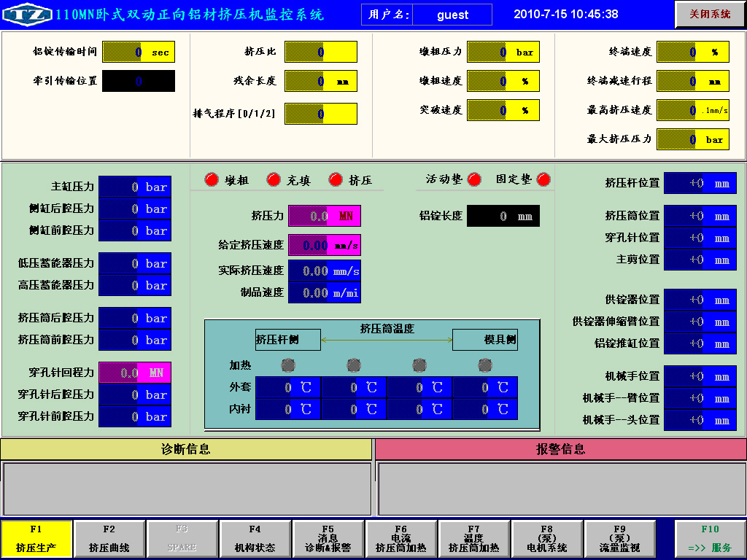747x560 pixels.
Task: Click the TZ company logo
Action: pyautogui.click(x=28, y=15)
